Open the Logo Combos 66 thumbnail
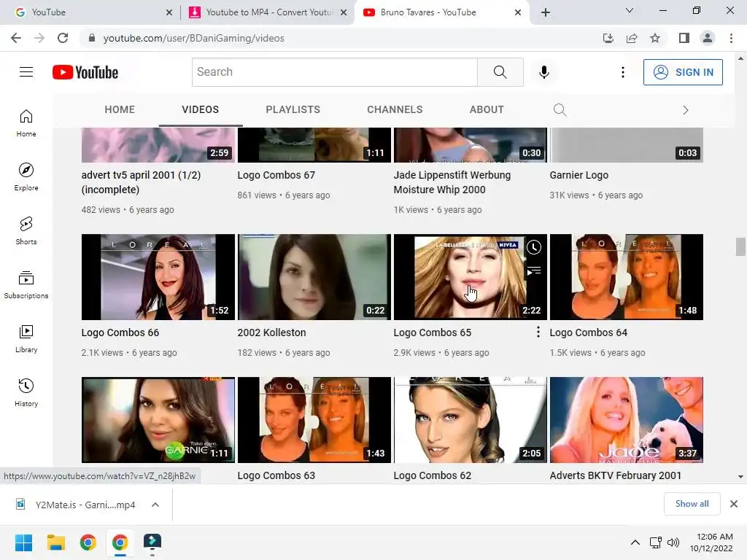 [x=158, y=276]
